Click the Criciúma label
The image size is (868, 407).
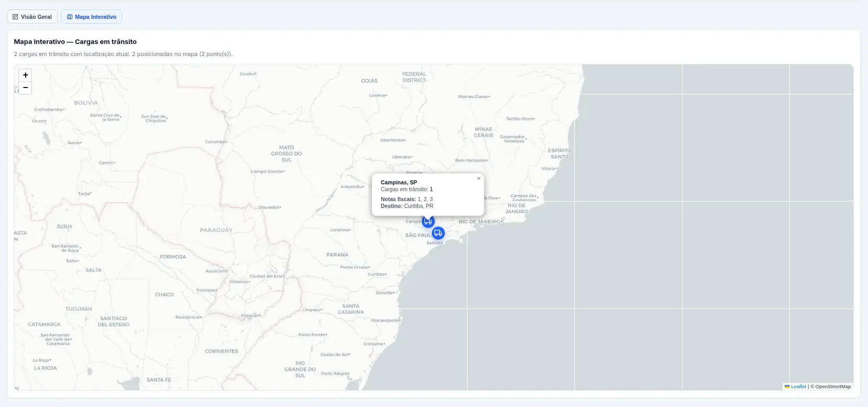point(374,344)
